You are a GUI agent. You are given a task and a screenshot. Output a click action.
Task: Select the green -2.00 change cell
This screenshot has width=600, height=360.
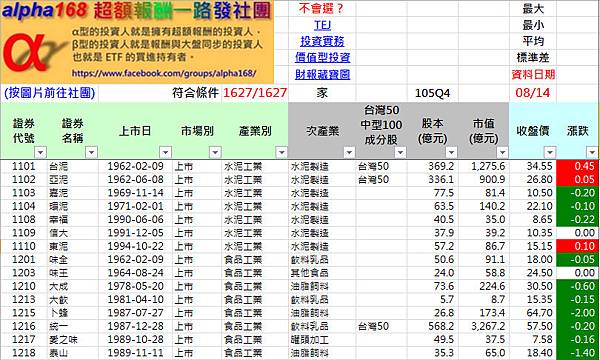(578, 313)
